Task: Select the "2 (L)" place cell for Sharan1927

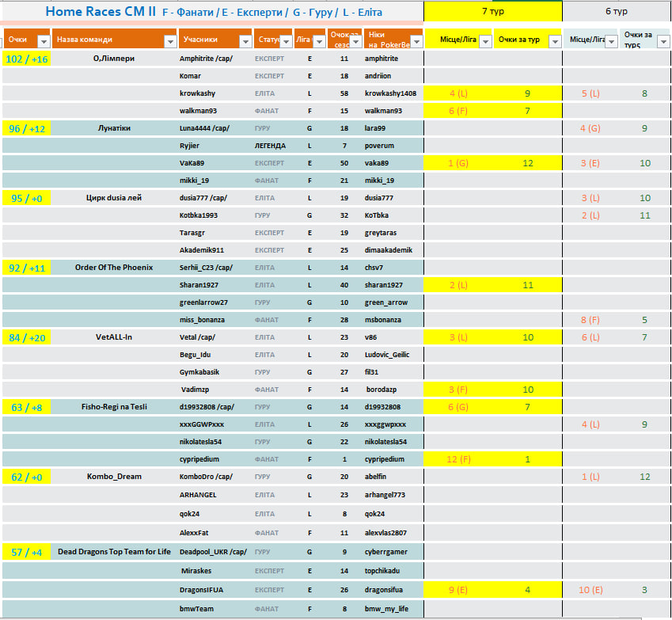Action: click(x=458, y=285)
